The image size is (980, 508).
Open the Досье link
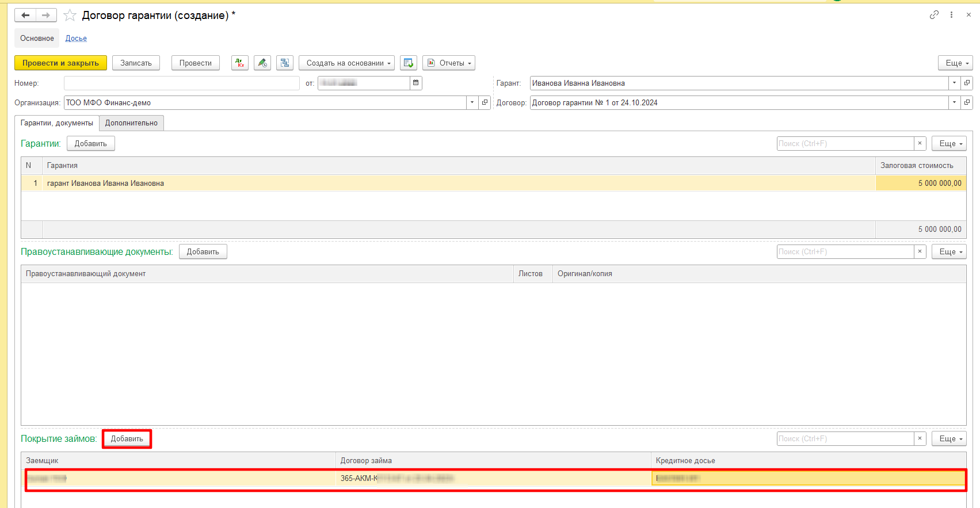pyautogui.click(x=76, y=39)
